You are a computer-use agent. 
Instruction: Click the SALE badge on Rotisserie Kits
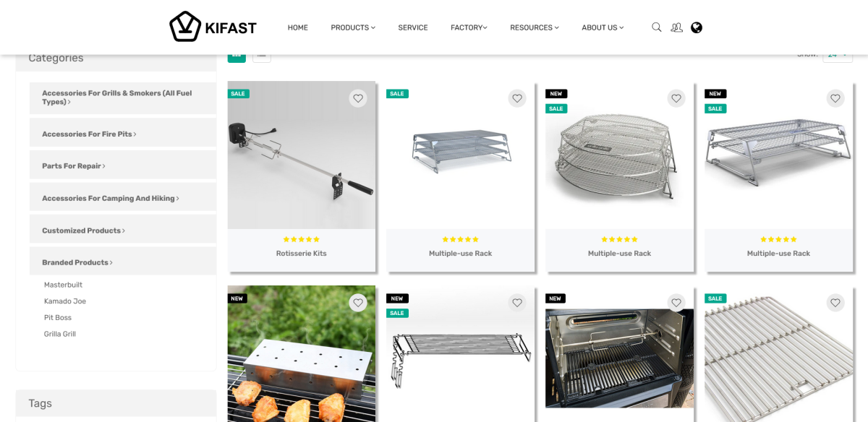(x=239, y=93)
